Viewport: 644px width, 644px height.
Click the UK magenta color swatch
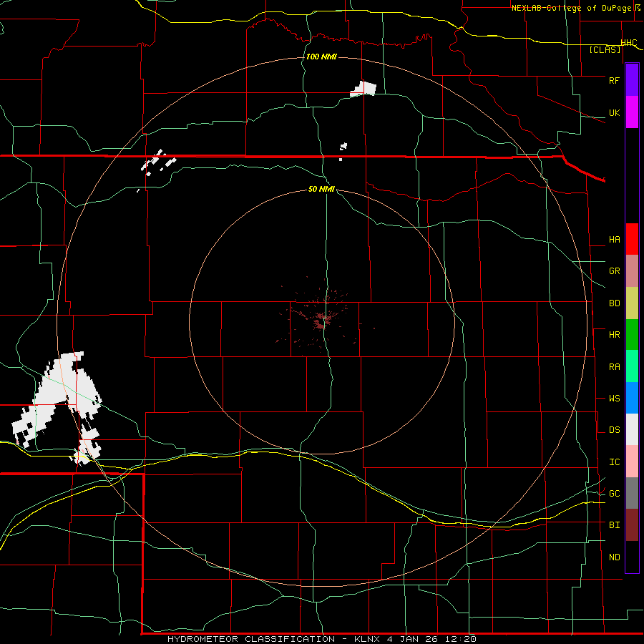[x=632, y=112]
